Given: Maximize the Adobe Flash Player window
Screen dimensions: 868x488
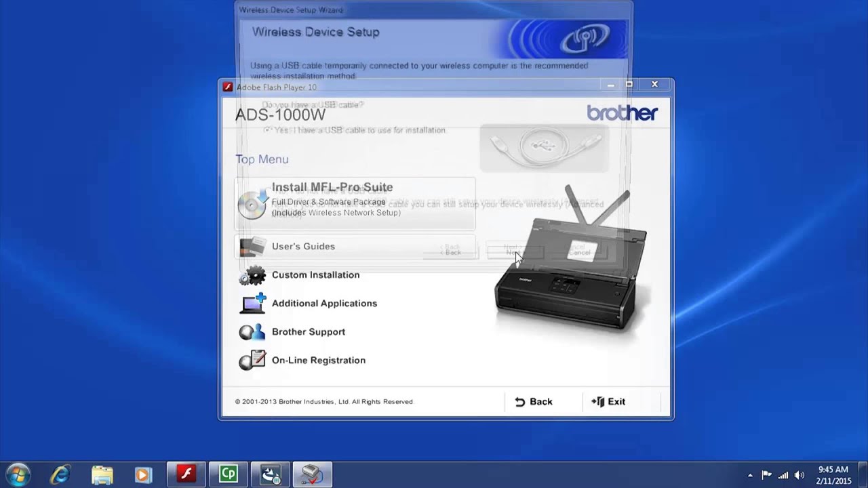Looking at the screenshot, I should pos(629,85).
